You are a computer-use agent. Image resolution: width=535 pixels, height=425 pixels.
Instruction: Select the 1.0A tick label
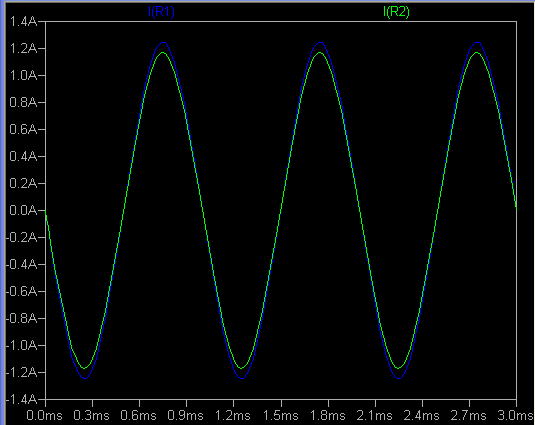(x=23, y=75)
